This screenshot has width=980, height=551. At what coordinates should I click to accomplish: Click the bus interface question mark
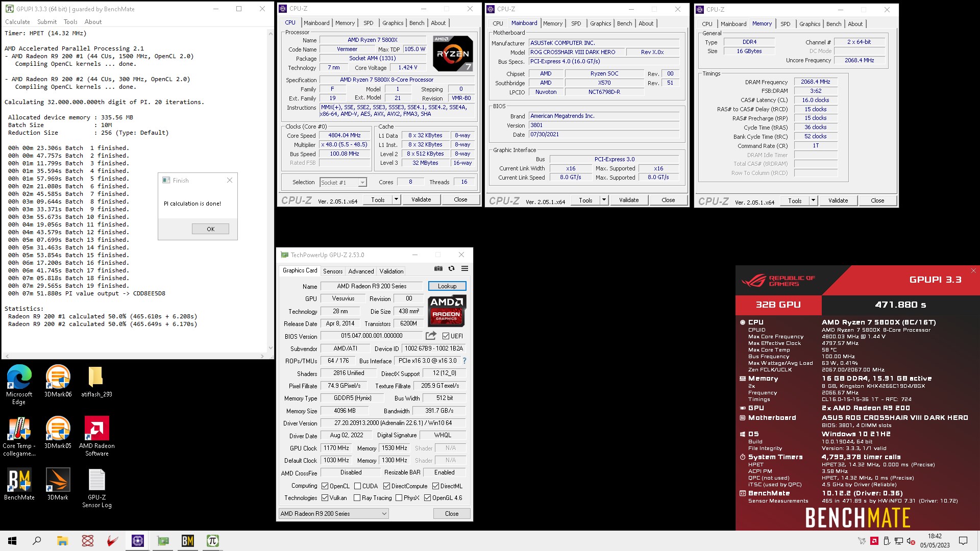pyautogui.click(x=464, y=361)
